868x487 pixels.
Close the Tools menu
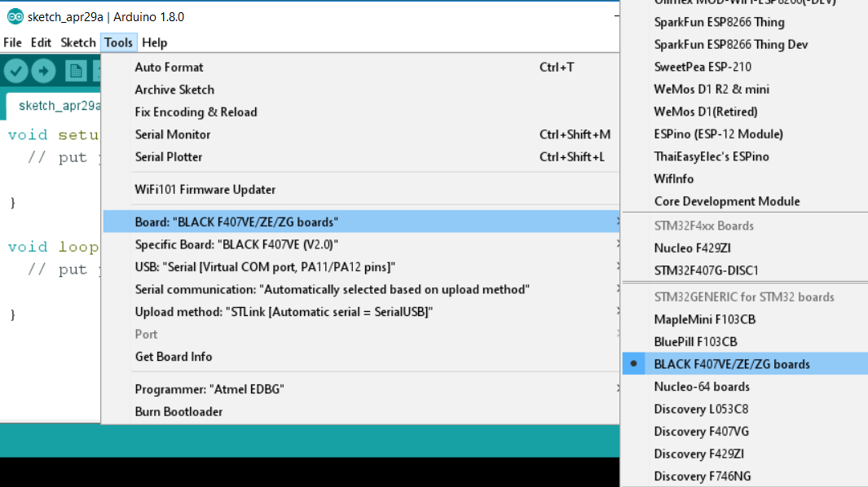point(118,42)
